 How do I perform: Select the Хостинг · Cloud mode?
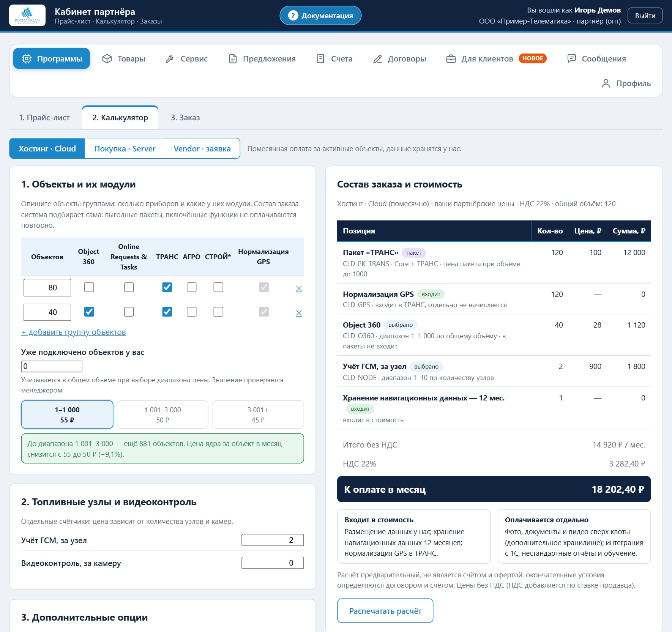pos(47,149)
